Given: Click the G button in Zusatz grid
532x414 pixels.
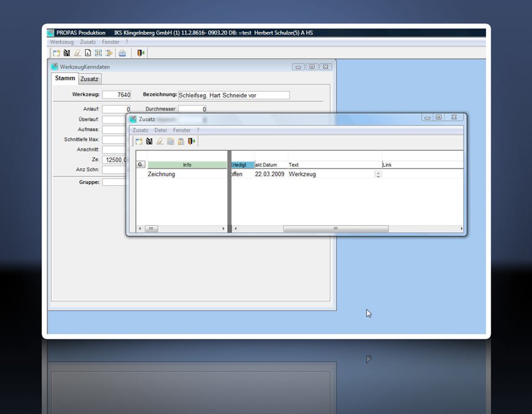Looking at the screenshot, I should coord(140,164).
